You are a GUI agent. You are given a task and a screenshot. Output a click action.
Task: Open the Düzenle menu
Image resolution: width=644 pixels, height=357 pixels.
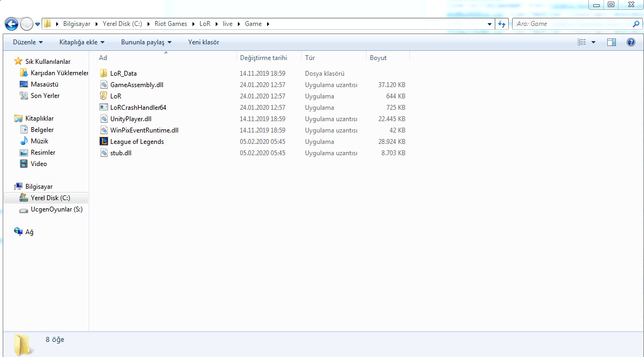[28, 42]
